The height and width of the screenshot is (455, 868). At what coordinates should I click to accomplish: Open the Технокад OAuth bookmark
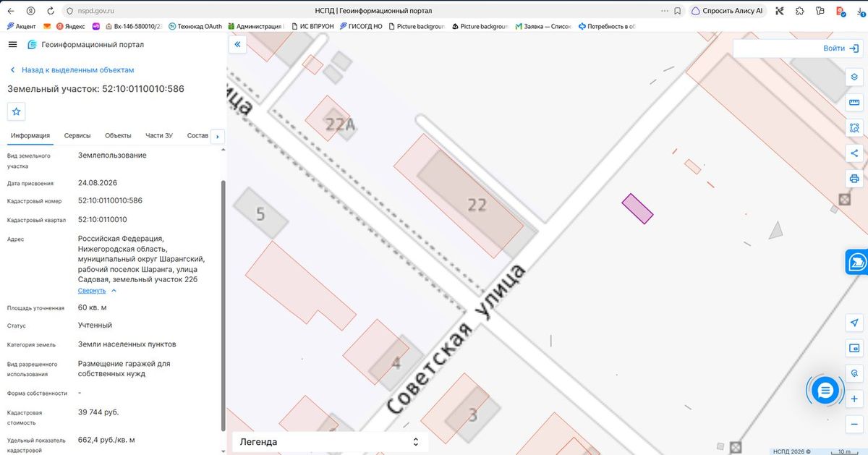(195, 26)
